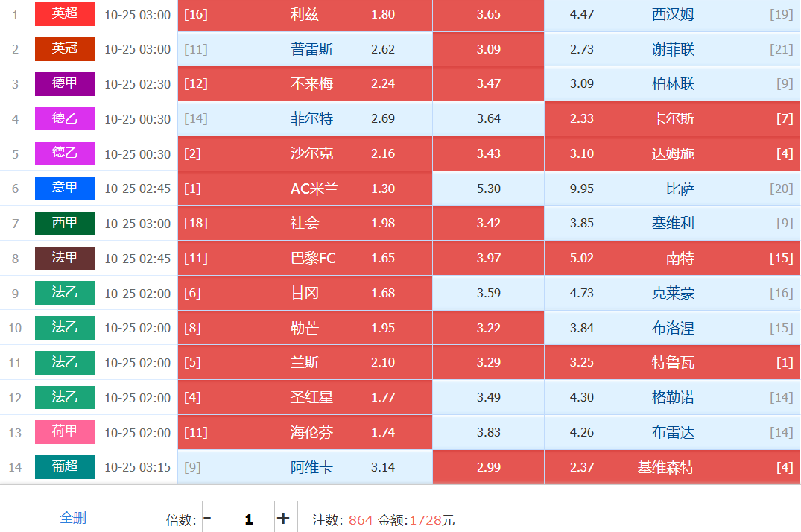This screenshot has width=801, height=532.
Task: Deselect 基维森特 away win at 2.37
Action: click(671, 467)
